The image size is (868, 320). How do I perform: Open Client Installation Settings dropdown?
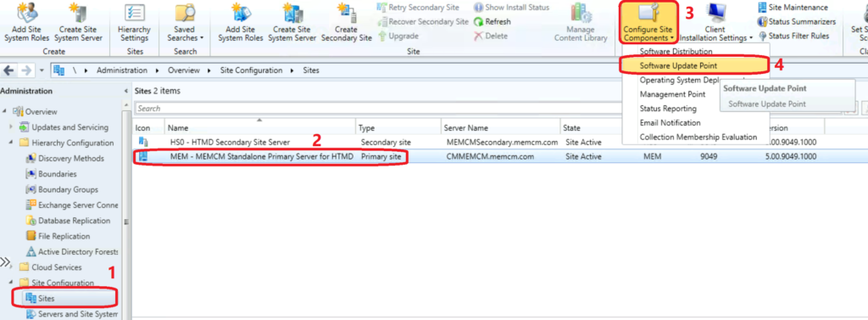[715, 22]
